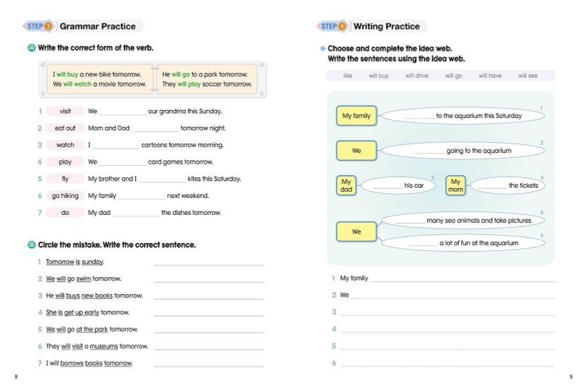
Task: Click the yellow "My family" idea web box
Action: click(356, 116)
